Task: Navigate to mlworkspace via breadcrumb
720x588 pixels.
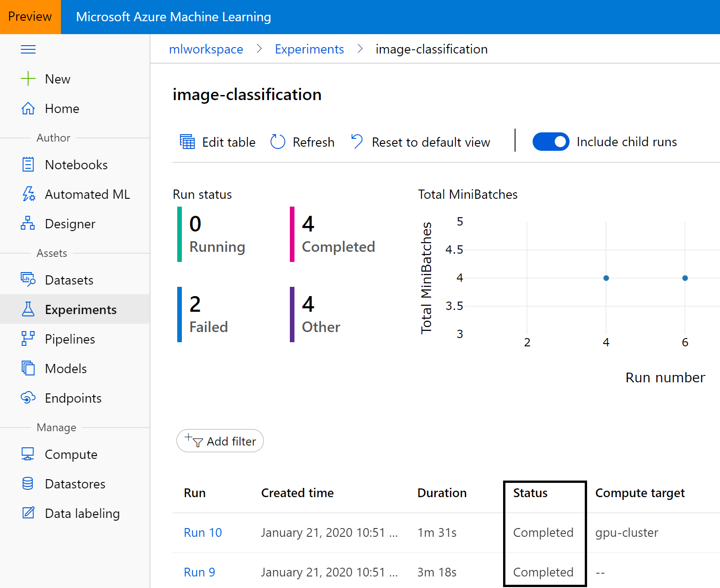Action: tap(206, 49)
